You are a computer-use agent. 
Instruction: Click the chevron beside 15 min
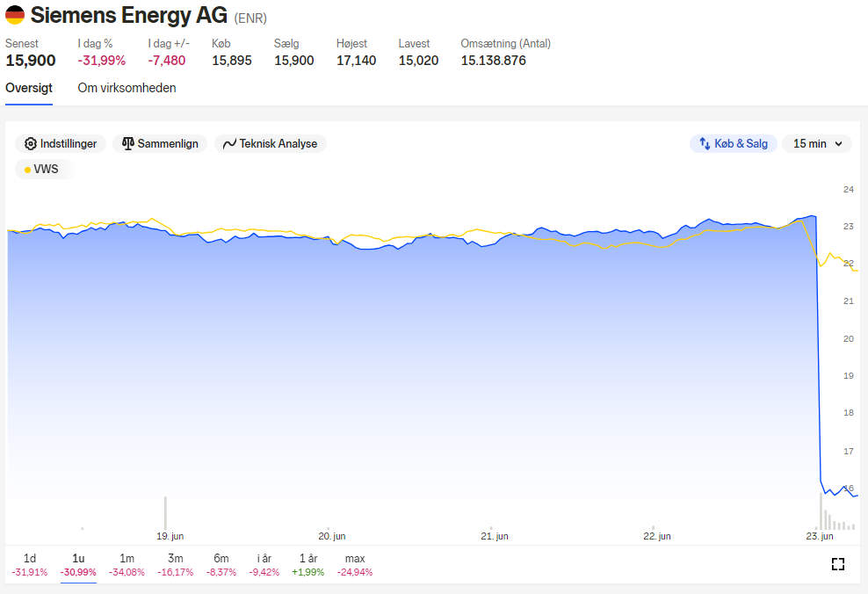coord(839,144)
